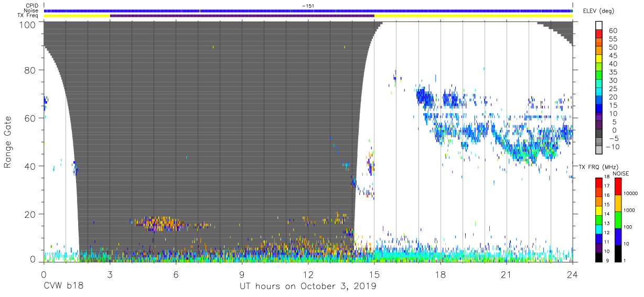Click y-axis tick label "80"
This screenshot has height=297, width=644.
tap(30, 70)
